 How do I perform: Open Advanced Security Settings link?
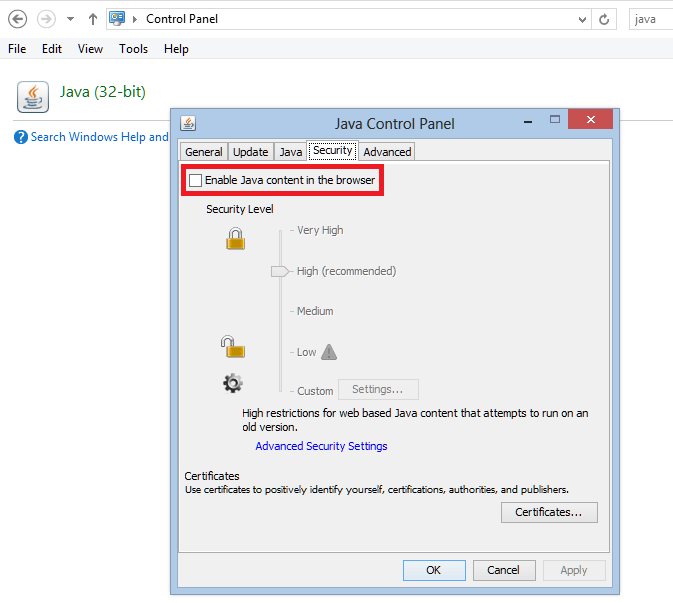[x=321, y=446]
